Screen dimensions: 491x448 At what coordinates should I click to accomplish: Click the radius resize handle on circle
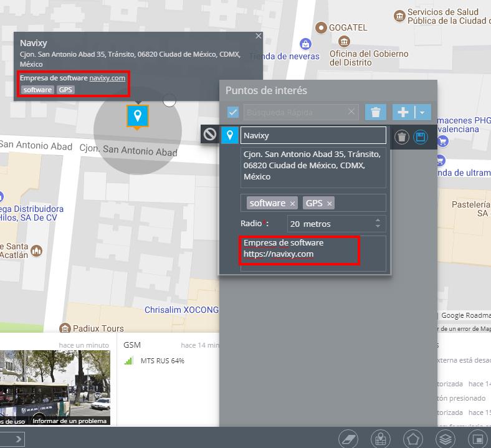click(169, 100)
